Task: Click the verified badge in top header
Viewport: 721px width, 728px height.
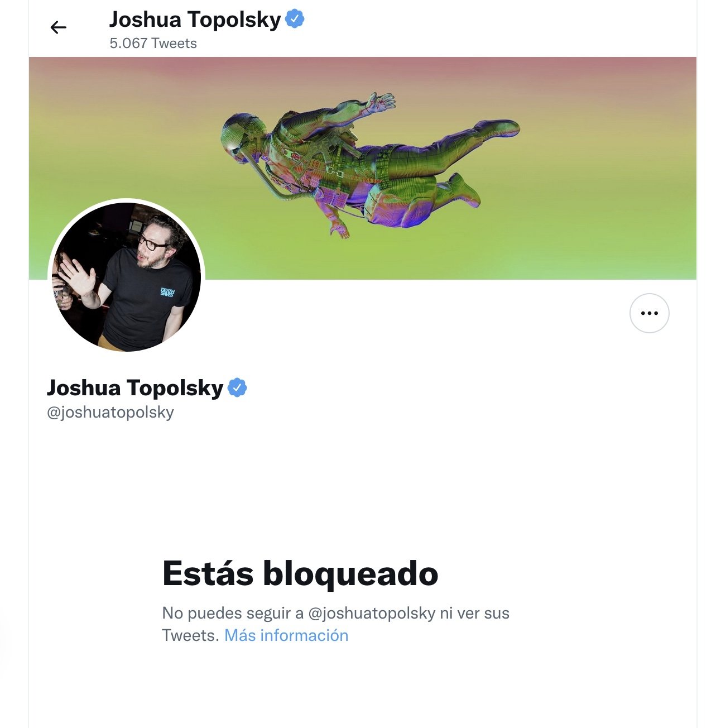Action: [295, 19]
